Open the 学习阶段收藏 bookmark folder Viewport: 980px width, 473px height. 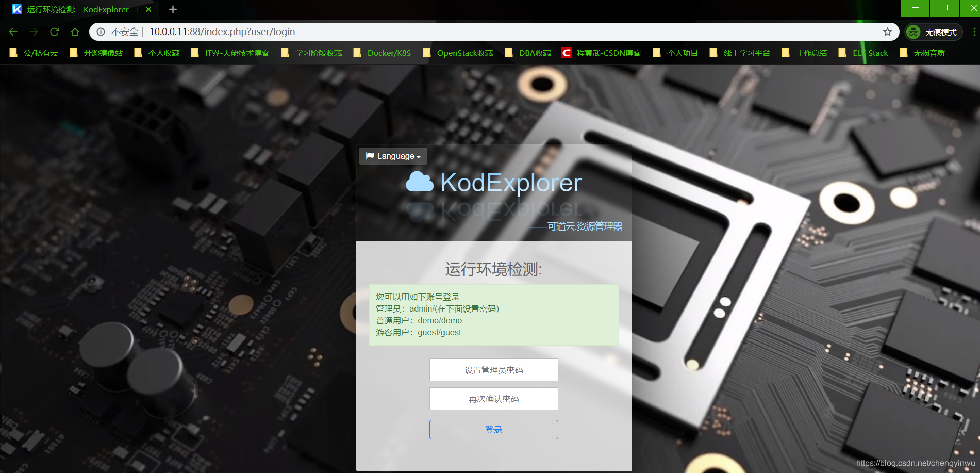(311, 53)
